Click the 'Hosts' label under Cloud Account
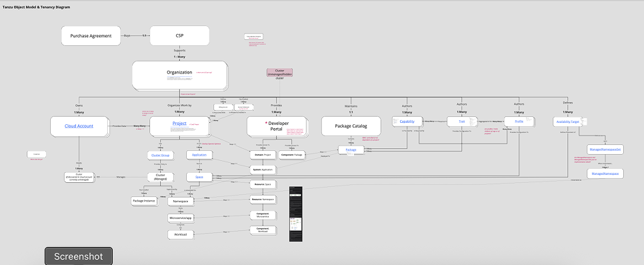Image resolution: width=644 pixels, height=265 pixels. pyautogui.click(x=79, y=163)
